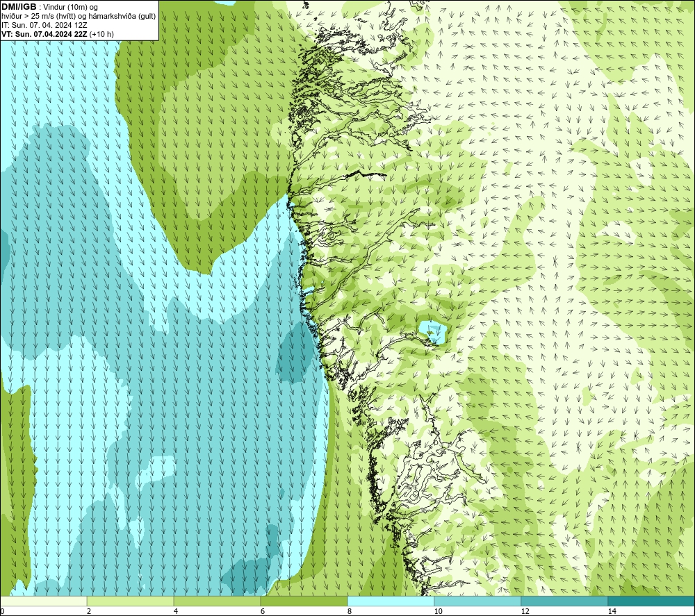Click the legend scale label "4"

(x=176, y=612)
